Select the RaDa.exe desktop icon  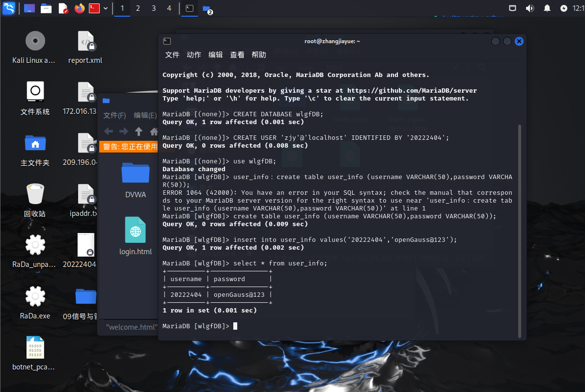click(35, 303)
